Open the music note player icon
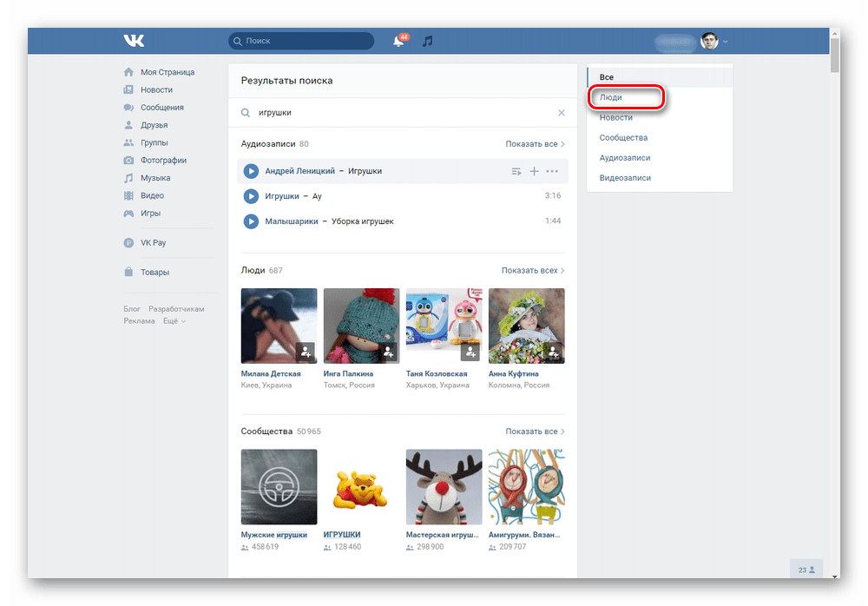Screen dimensions: 868x606 427,41
